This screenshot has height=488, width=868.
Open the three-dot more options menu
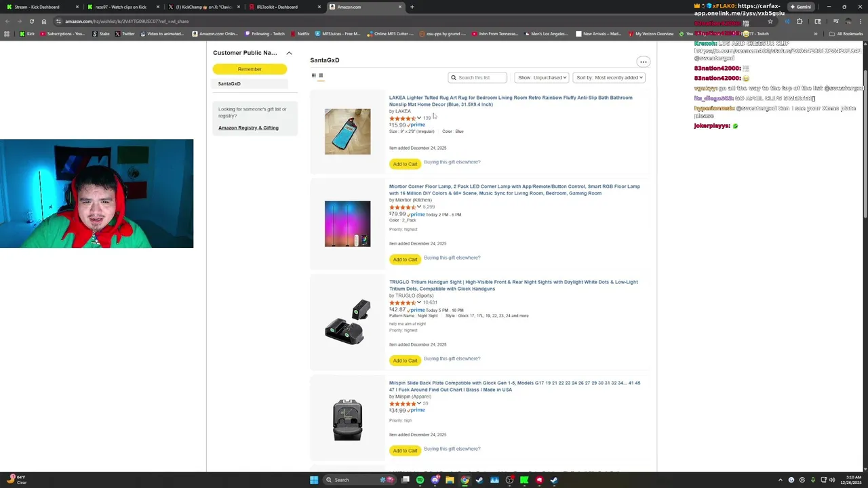tap(643, 62)
